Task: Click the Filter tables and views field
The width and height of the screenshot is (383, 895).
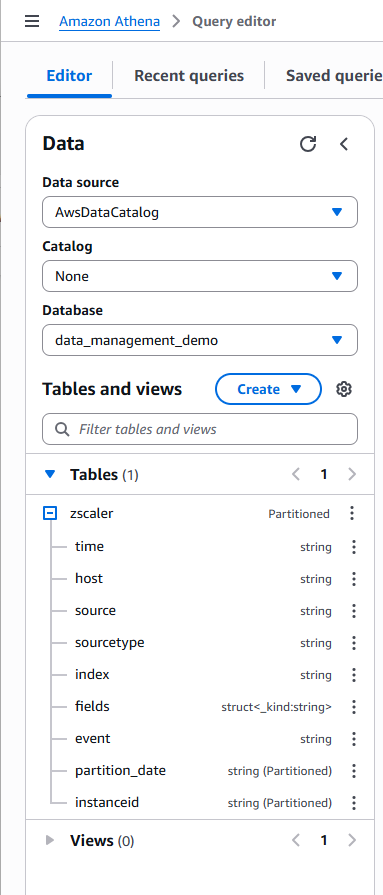Action: [200, 429]
